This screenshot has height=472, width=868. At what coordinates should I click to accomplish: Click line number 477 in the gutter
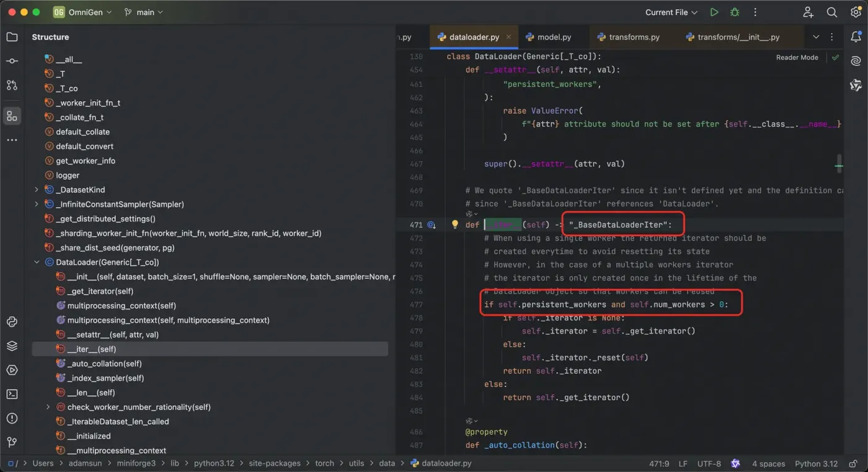coord(416,305)
